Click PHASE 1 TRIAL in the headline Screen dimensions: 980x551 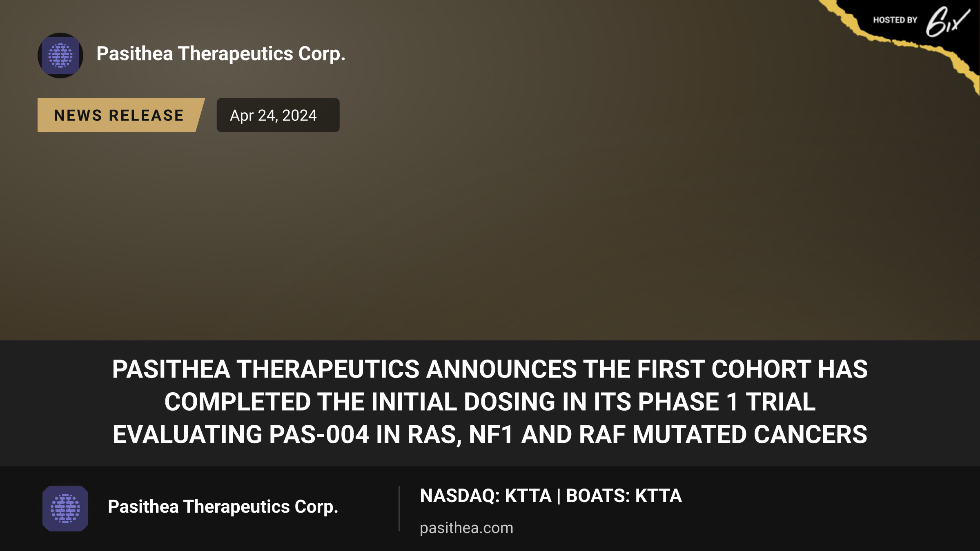point(727,402)
